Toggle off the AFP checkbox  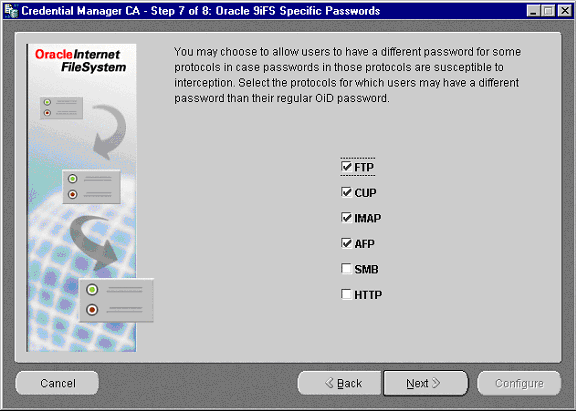[346, 243]
